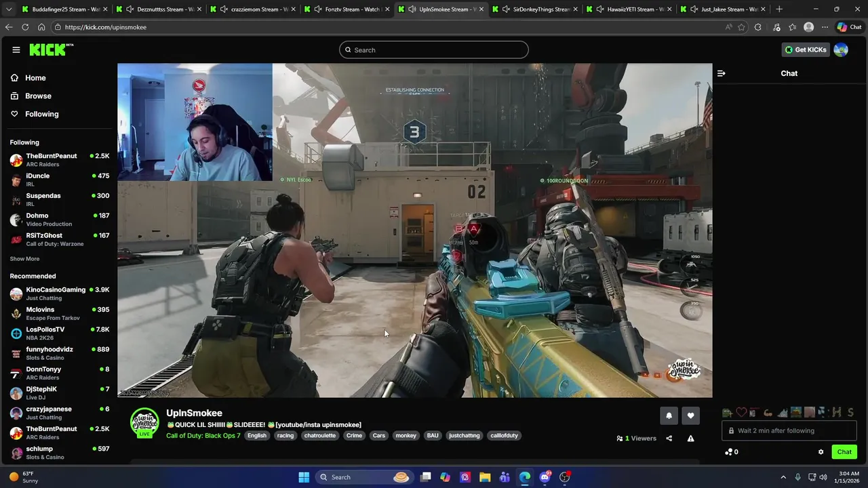Open File Explorer from taskbar
Viewport: 868px width, 488px height.
click(485, 477)
